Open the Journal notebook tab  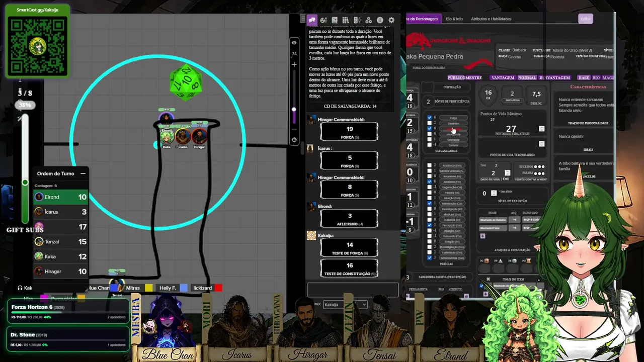(335, 20)
